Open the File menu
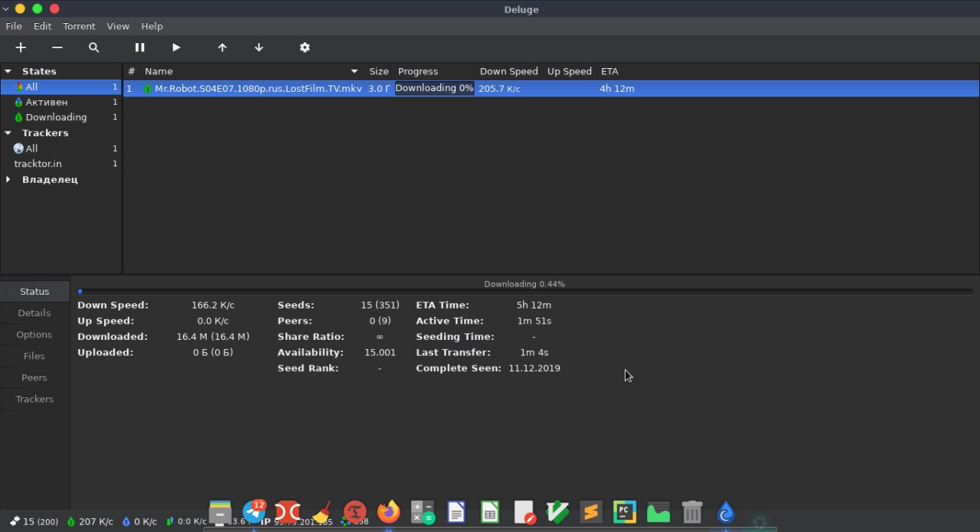980x532 pixels. click(x=14, y=26)
